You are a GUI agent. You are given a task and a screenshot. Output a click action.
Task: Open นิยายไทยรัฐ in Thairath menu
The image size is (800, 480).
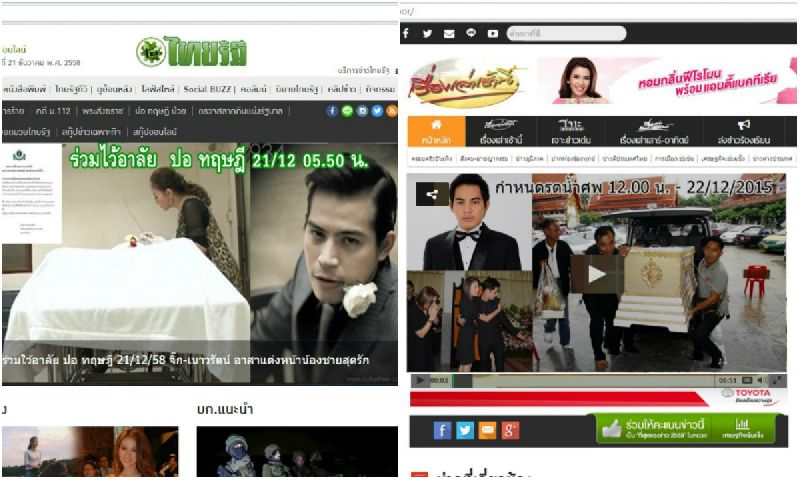pyautogui.click(x=296, y=89)
